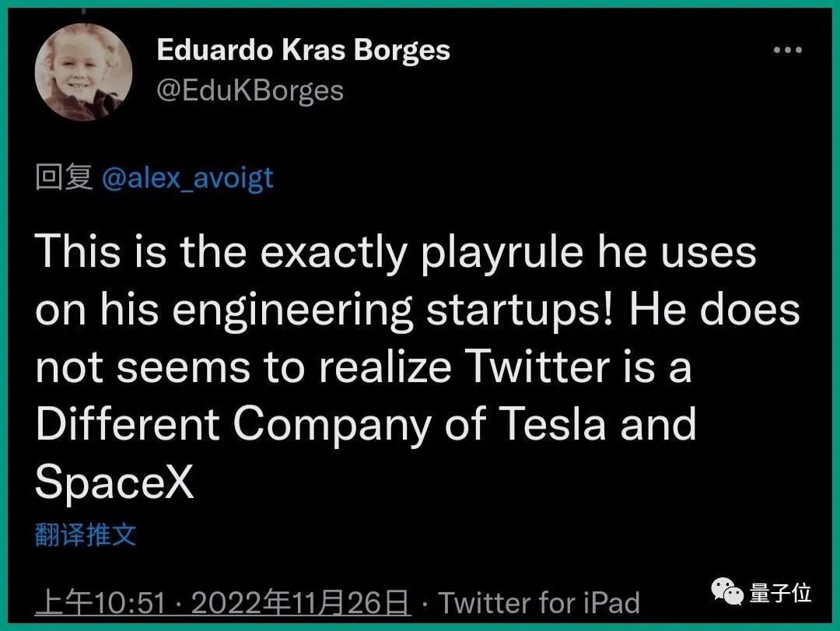Click Eduardo Kras Borges' profile avatar
This screenshot has width=840, height=631.
(x=84, y=72)
